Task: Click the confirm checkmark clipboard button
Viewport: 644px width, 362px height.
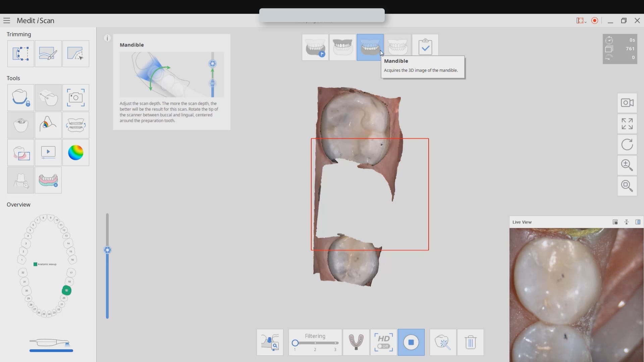Action: (425, 47)
